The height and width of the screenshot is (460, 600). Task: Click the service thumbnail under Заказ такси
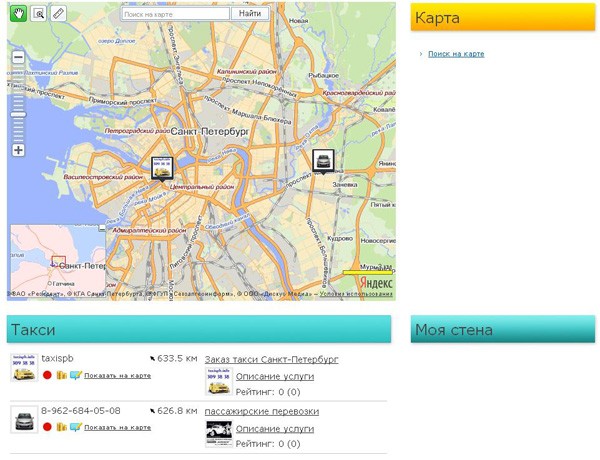coord(219,381)
